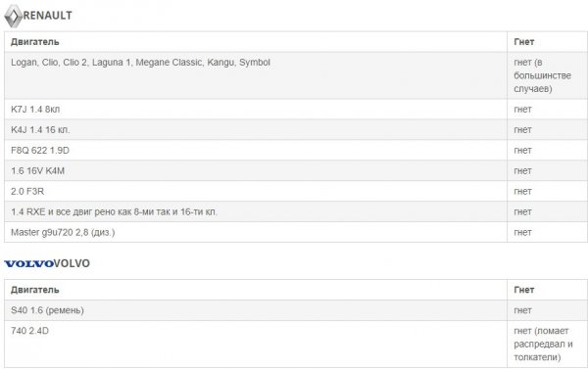Select the Master g9u720 2,8 row
Screen dimensions: 588x369
[x=296, y=233]
